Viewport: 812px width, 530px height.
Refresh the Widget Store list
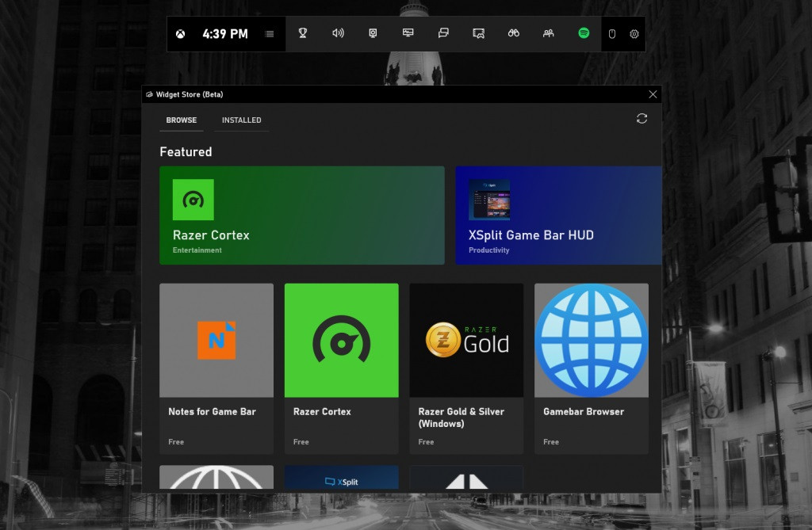642,119
